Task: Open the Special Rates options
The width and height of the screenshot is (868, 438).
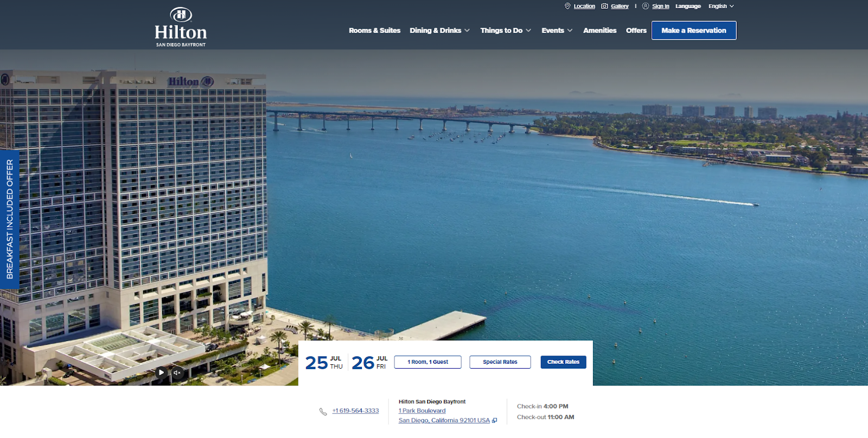Action: click(x=500, y=362)
